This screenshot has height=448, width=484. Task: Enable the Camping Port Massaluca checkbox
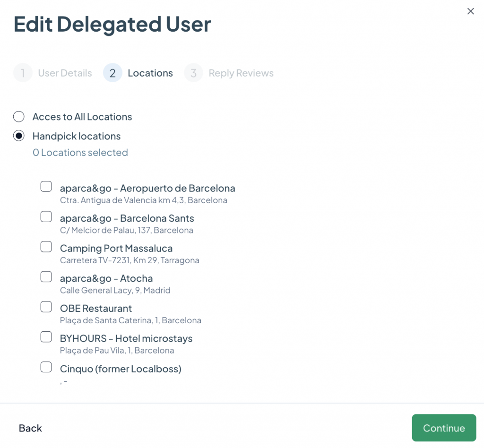(x=46, y=247)
